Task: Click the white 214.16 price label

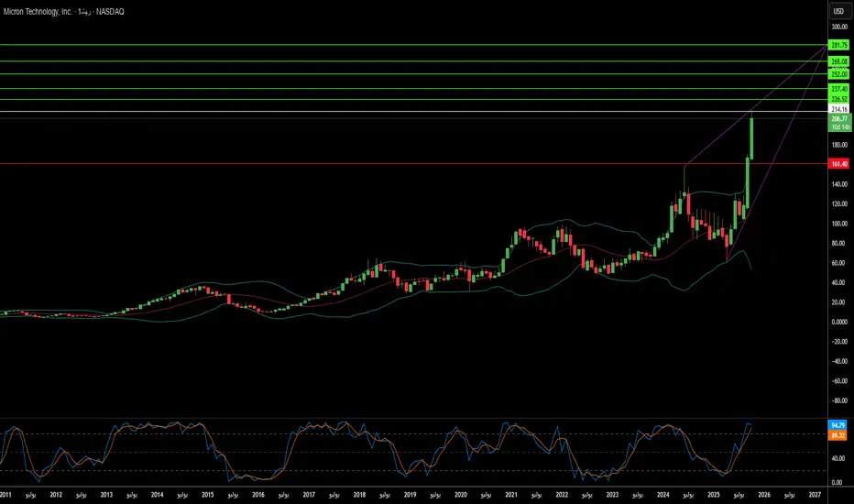Action: [x=838, y=111]
